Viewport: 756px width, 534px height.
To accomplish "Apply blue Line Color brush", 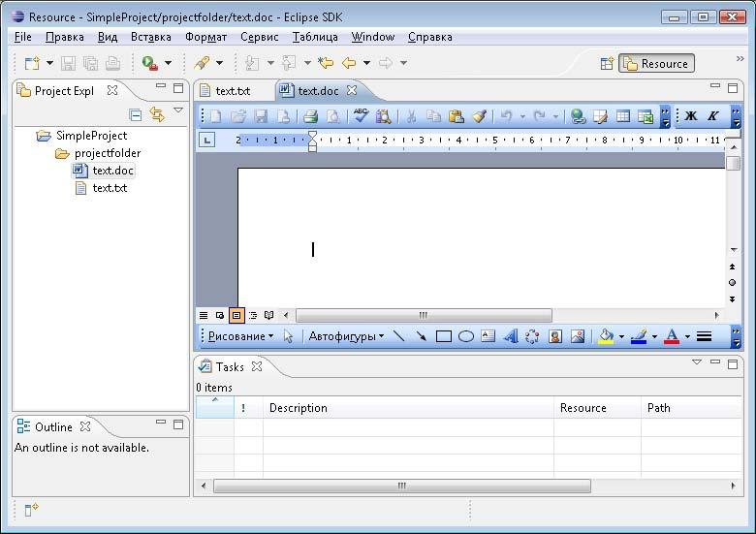I will [639, 336].
